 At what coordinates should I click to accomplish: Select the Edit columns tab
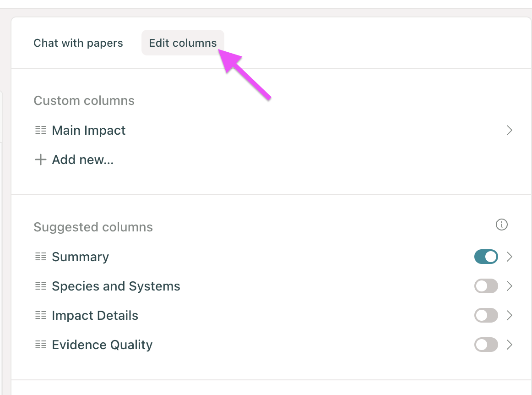click(183, 43)
